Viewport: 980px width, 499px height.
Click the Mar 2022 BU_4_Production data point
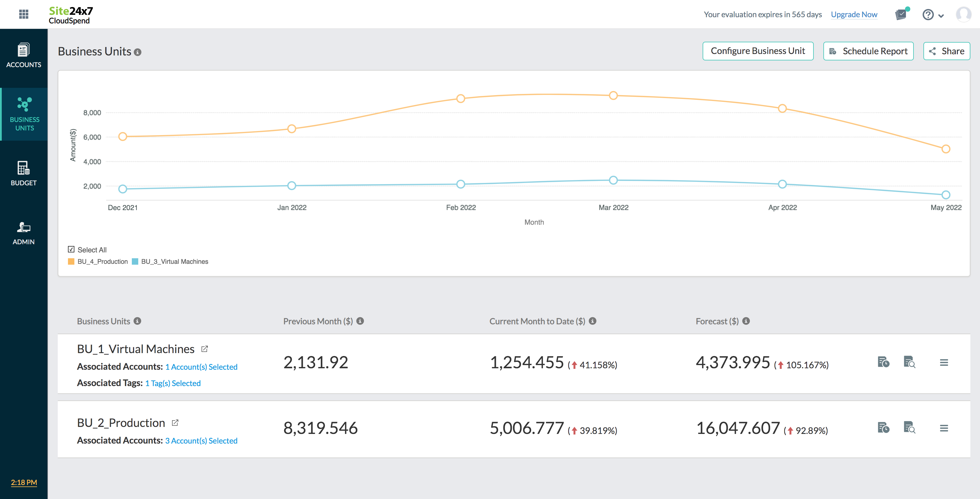[x=613, y=95]
